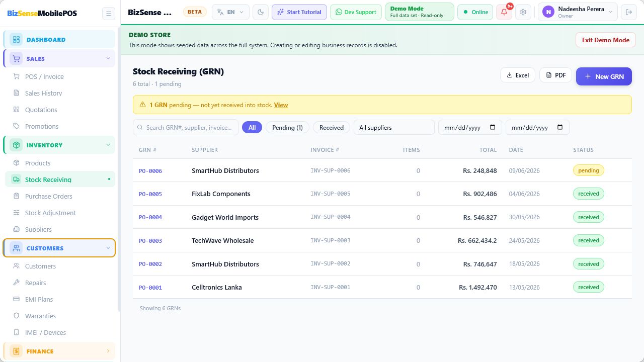Click the Customers people icon

pyautogui.click(x=16, y=248)
